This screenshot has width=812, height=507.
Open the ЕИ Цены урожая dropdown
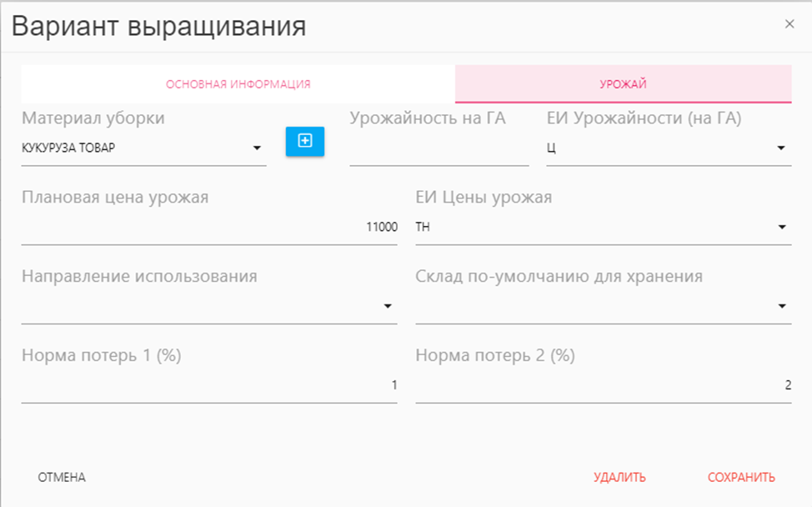click(x=781, y=228)
